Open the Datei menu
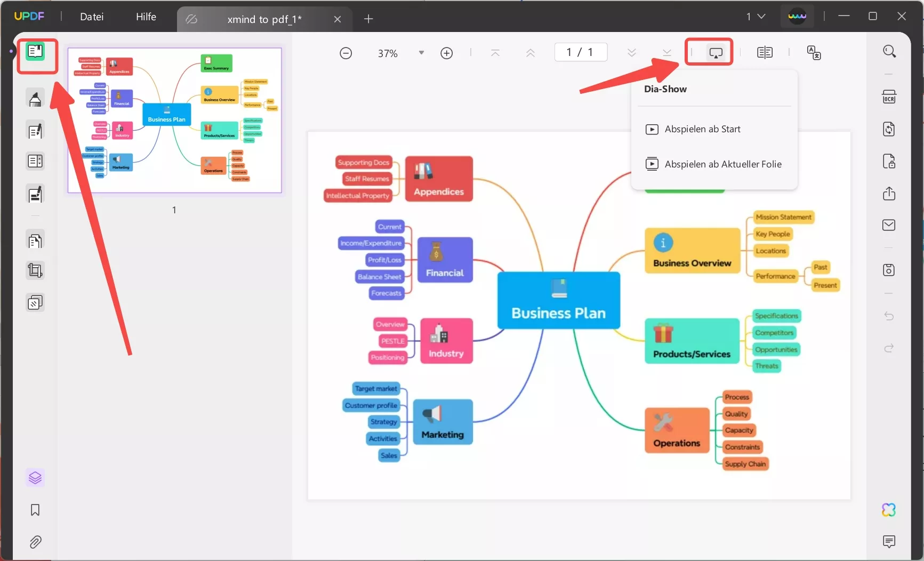 (91, 17)
